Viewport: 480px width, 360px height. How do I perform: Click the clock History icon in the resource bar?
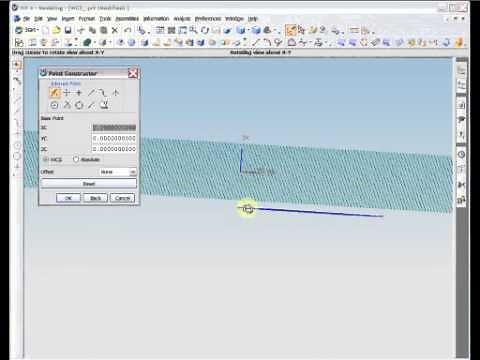(461, 154)
